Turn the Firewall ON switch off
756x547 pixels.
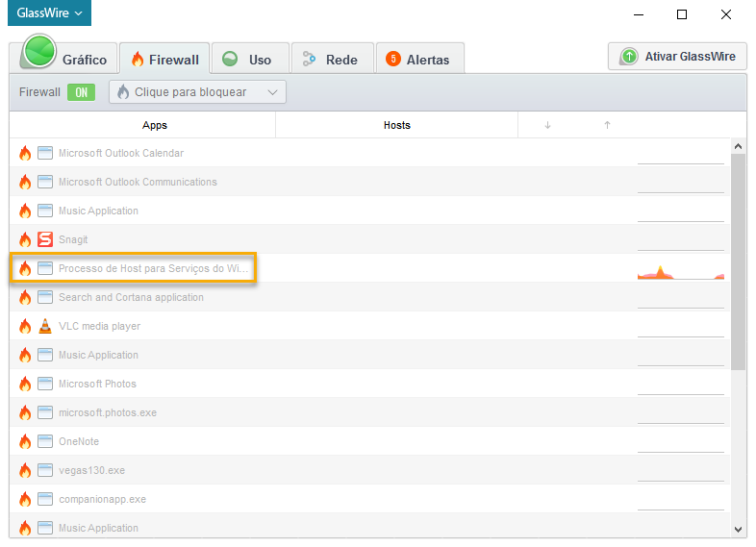81,92
